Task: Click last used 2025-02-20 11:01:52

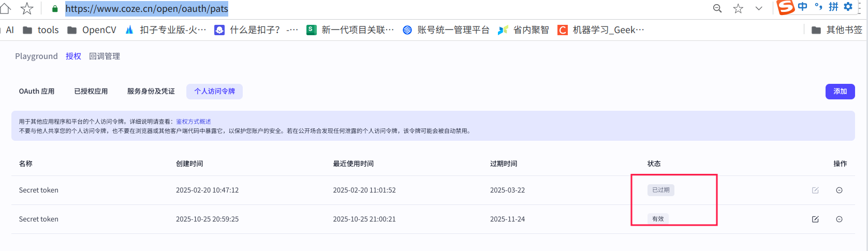Action: click(364, 190)
